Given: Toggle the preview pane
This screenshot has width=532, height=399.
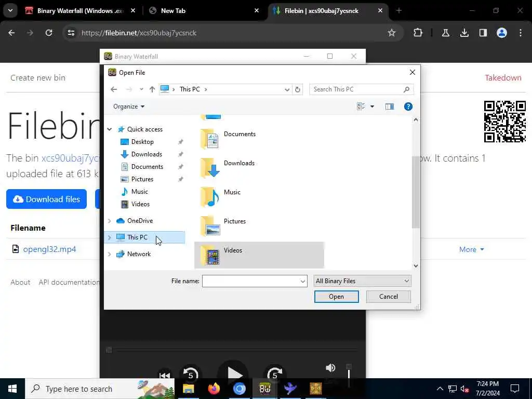Looking at the screenshot, I should coord(390,107).
